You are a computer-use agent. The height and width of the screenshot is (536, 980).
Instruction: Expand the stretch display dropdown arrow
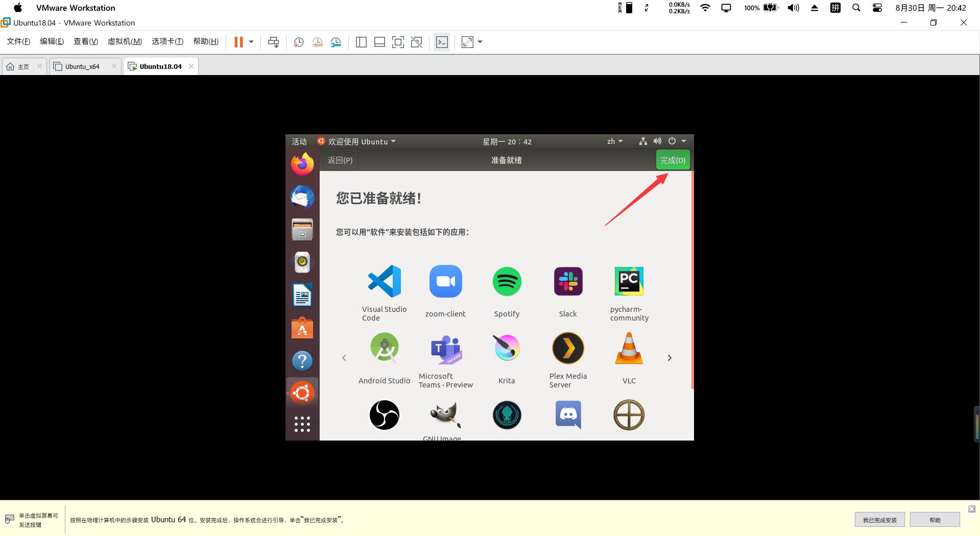pos(480,42)
